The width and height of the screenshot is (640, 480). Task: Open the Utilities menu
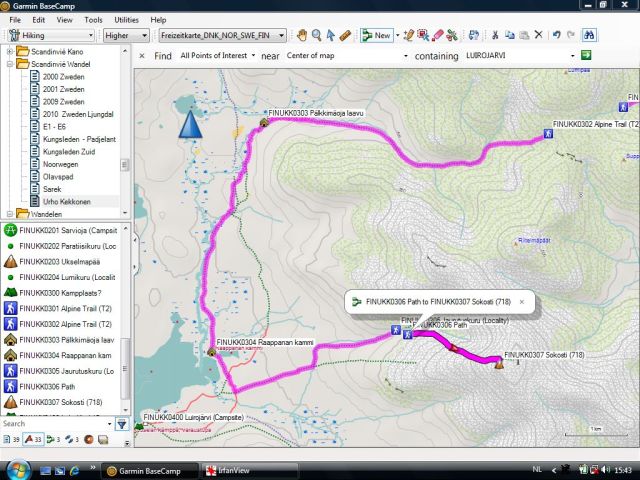[127, 19]
